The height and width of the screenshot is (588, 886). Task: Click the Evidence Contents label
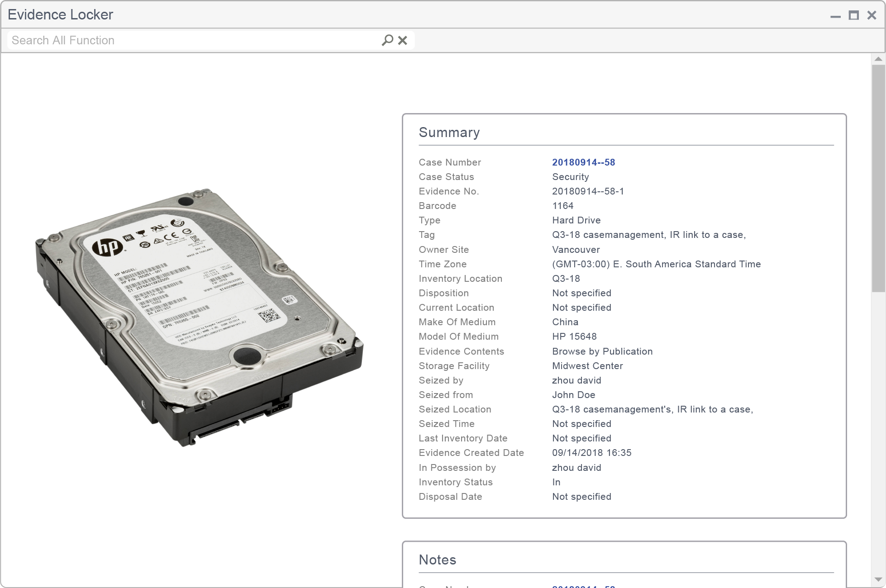pos(461,351)
